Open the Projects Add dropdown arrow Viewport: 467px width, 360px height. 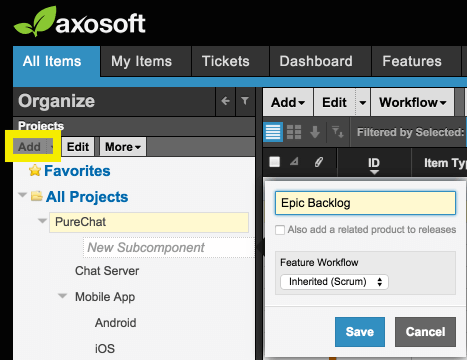click(x=51, y=147)
